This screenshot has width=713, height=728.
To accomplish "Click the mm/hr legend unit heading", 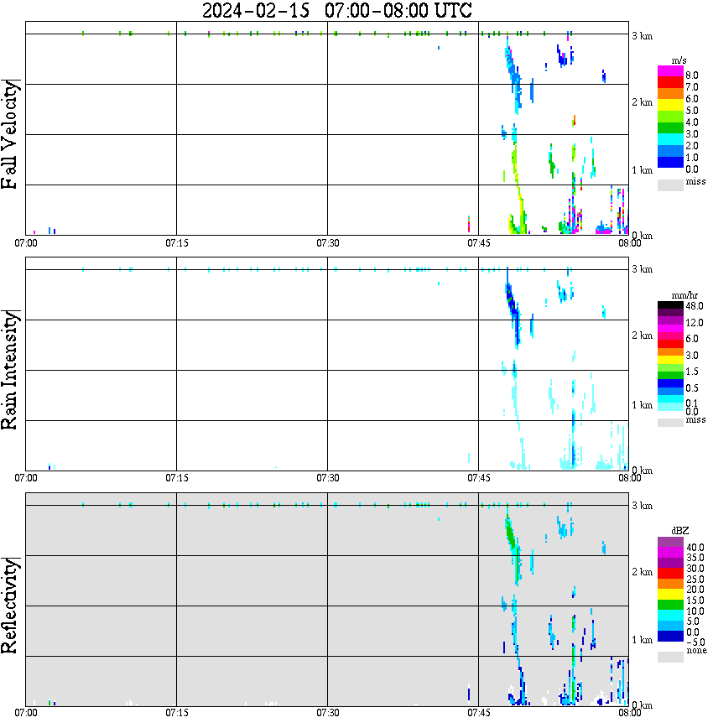I will pos(684,295).
